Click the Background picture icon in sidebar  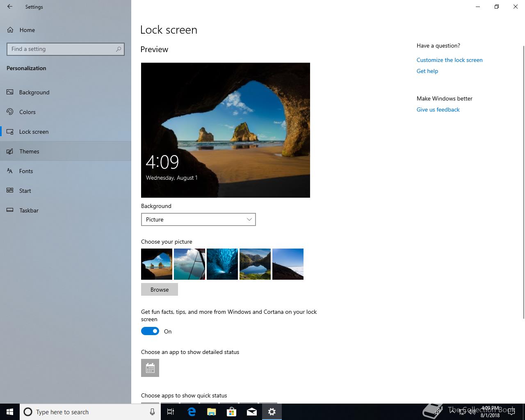[x=10, y=92]
